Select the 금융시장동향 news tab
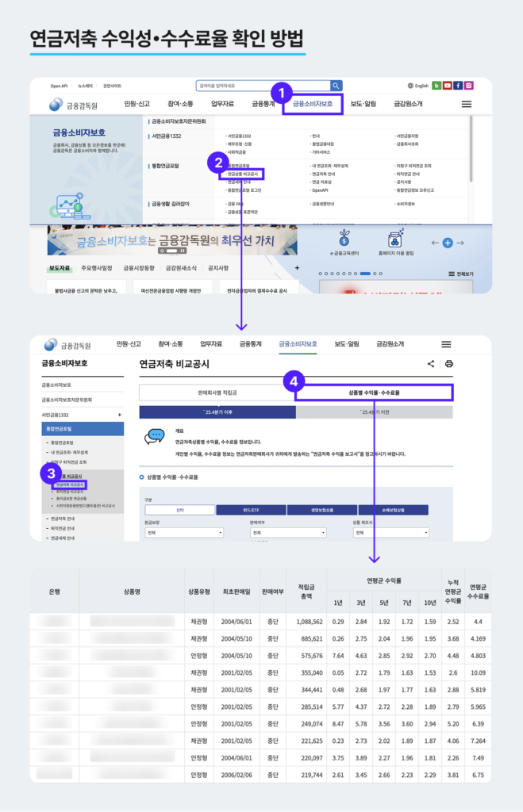This screenshot has height=812, width=523. click(139, 268)
